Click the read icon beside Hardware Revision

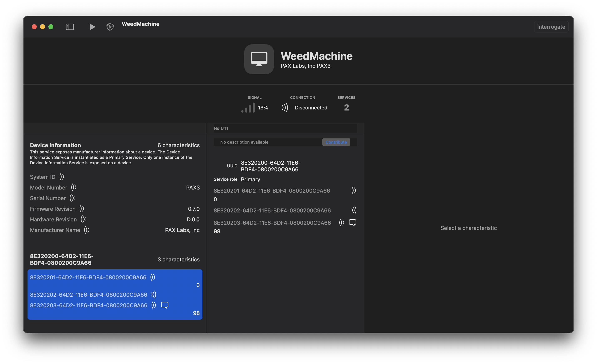point(83,219)
